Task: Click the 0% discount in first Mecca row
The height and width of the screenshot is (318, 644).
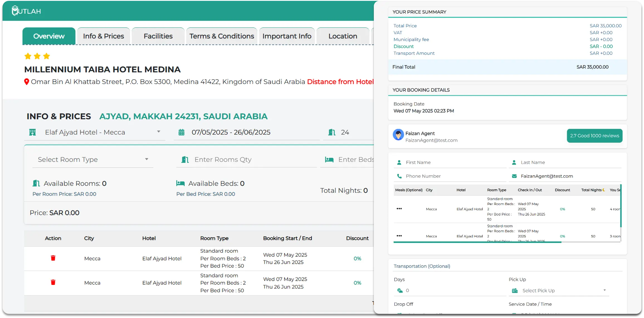Action: pyautogui.click(x=357, y=259)
